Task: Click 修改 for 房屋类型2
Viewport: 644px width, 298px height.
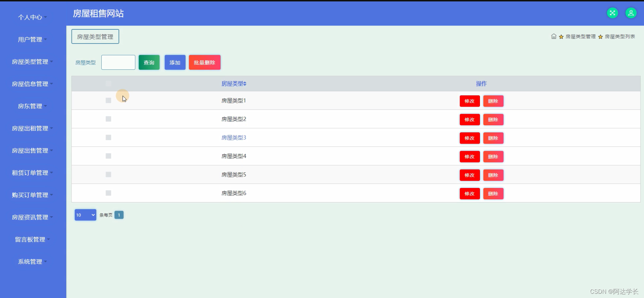Action: pos(470,120)
